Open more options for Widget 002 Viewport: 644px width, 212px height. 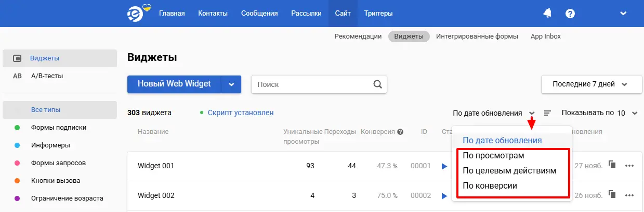629,196
